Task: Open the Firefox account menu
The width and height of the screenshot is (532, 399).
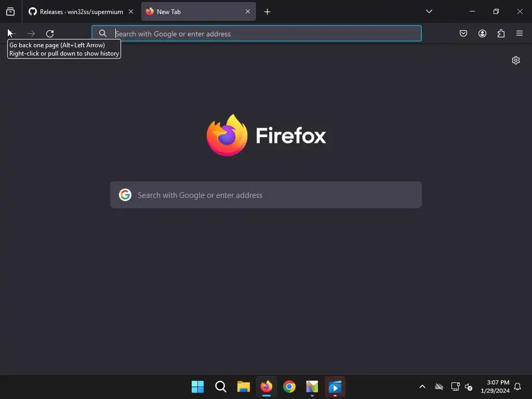Action: pos(482,33)
